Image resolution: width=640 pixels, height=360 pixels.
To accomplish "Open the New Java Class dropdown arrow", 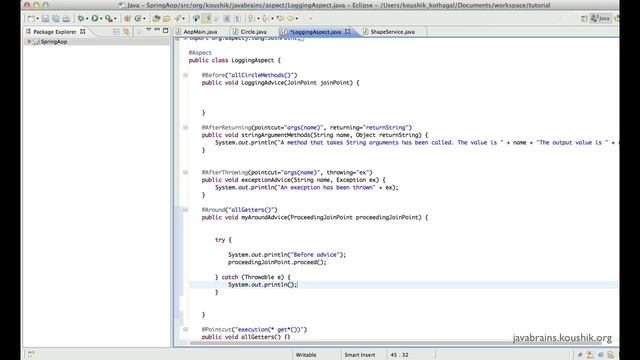I will coord(144,19).
